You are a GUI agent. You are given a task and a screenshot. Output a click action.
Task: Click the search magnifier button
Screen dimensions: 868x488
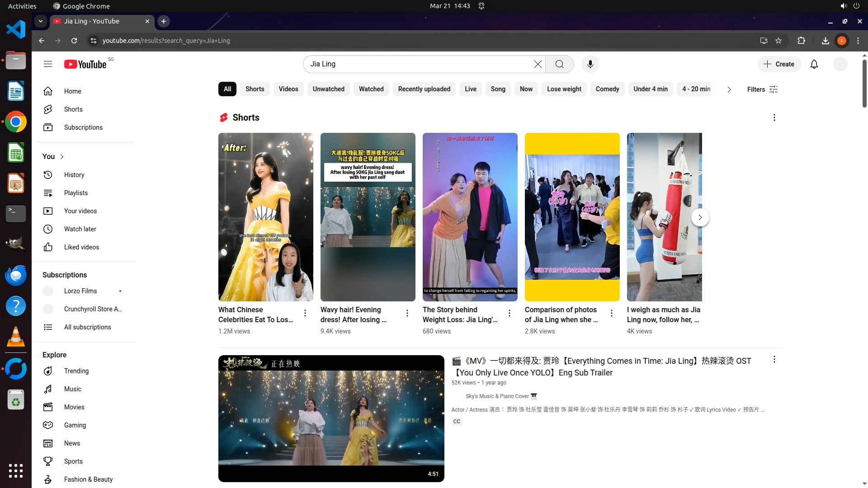pos(559,64)
